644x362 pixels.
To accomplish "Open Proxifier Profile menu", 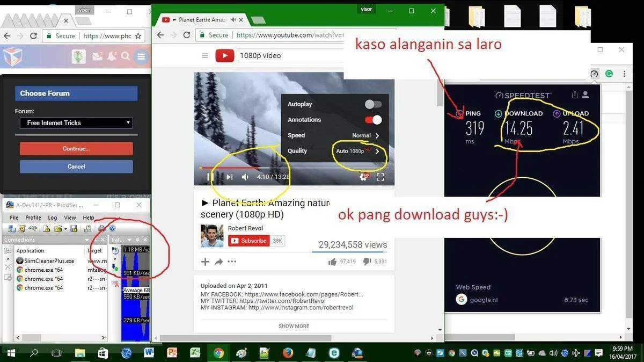I will pyautogui.click(x=33, y=218).
